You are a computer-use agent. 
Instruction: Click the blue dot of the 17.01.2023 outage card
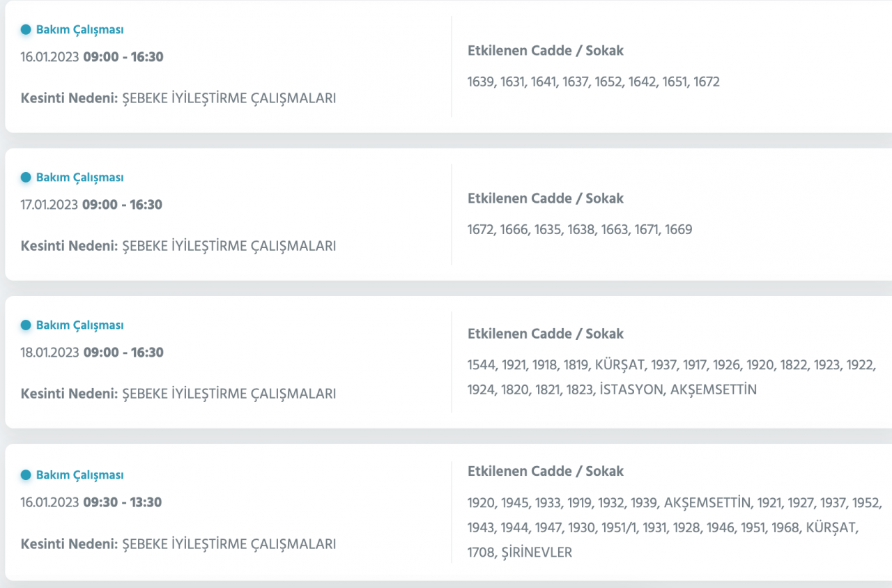pyautogui.click(x=26, y=178)
